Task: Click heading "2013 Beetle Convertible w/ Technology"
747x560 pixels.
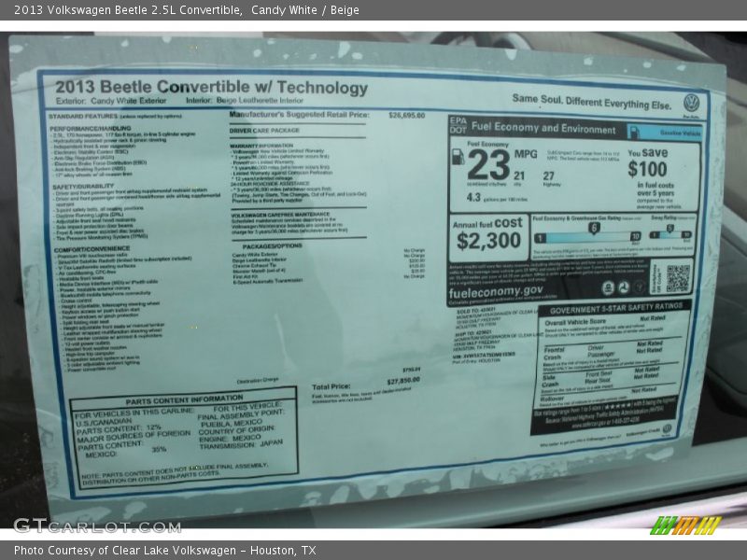Action: [212, 87]
